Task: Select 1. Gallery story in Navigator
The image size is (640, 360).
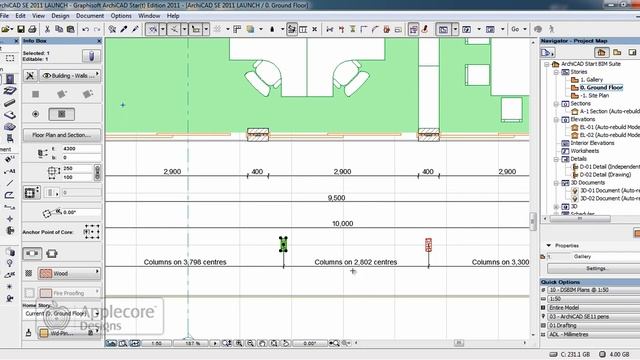Action: coord(591,80)
